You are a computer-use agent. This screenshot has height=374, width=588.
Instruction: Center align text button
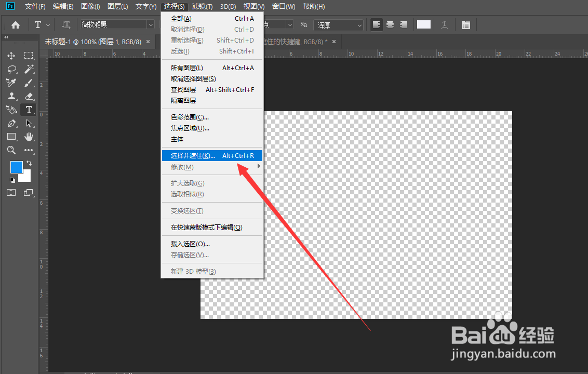[390, 25]
